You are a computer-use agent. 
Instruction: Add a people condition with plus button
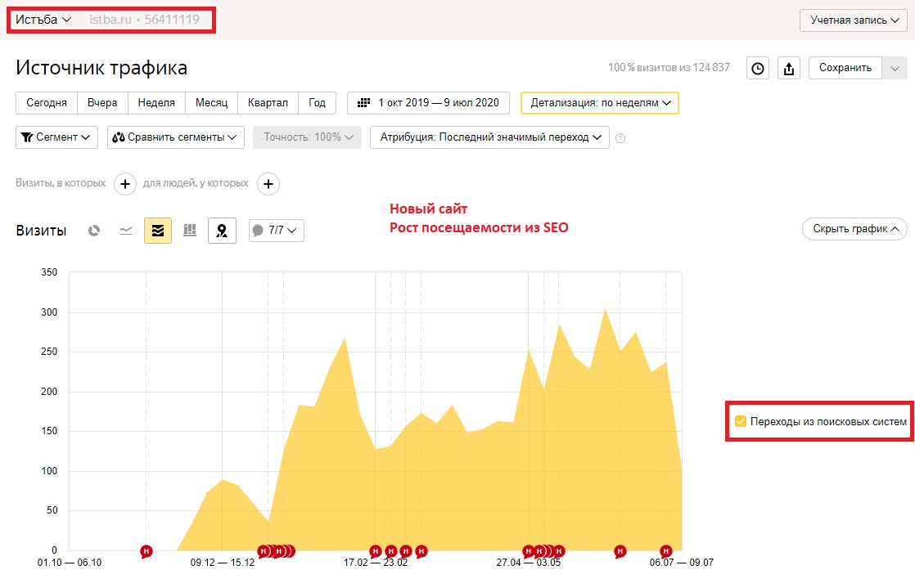[268, 184]
